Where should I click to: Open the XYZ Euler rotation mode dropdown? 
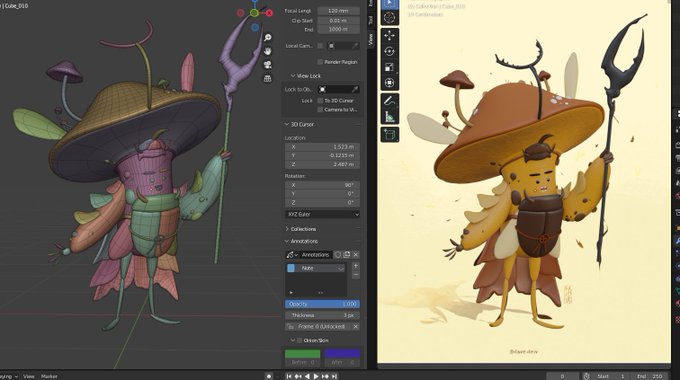click(x=322, y=214)
